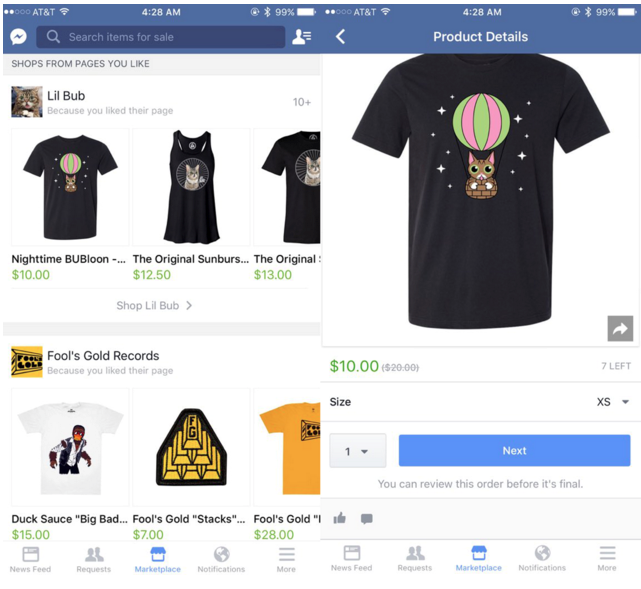641x589 pixels.
Task: Open the More menu in left screen
Action: (286, 560)
